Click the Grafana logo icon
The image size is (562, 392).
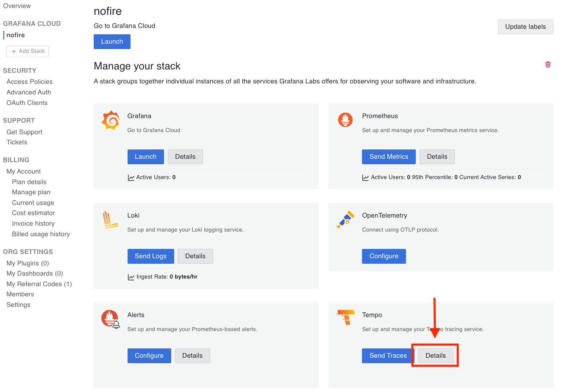pos(111,120)
